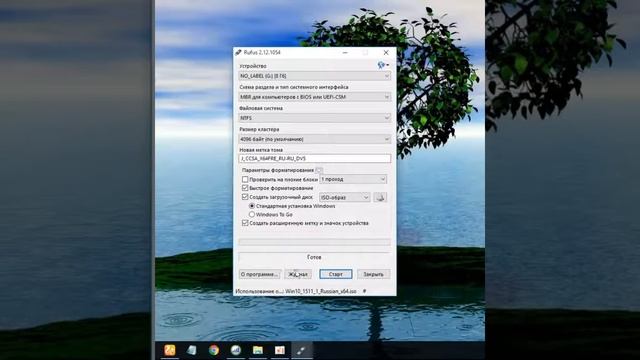
Task: Click the disc icon to select ISO image
Action: 380,197
